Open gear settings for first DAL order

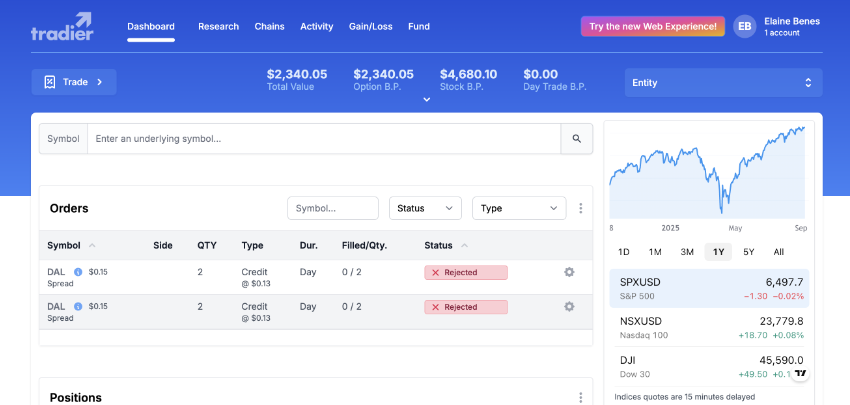coord(569,272)
